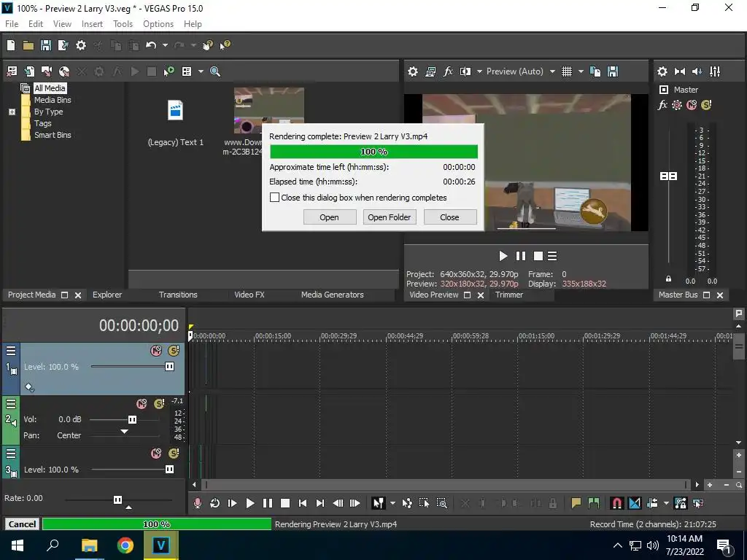This screenshot has height=560, width=747.
Task: Stop the video preview
Action: (x=538, y=256)
